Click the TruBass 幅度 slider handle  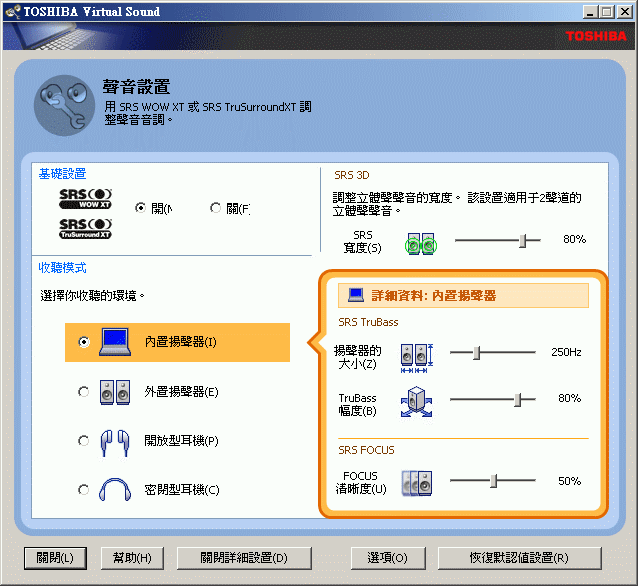tap(518, 400)
